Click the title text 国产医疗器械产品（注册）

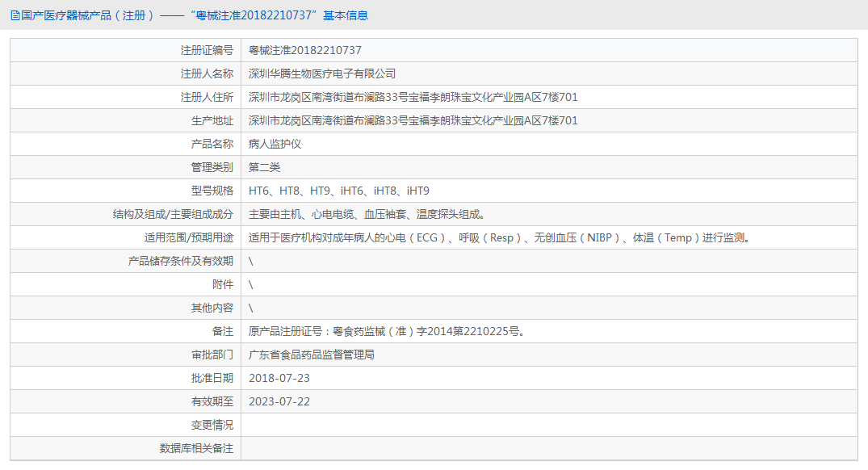tap(87, 15)
